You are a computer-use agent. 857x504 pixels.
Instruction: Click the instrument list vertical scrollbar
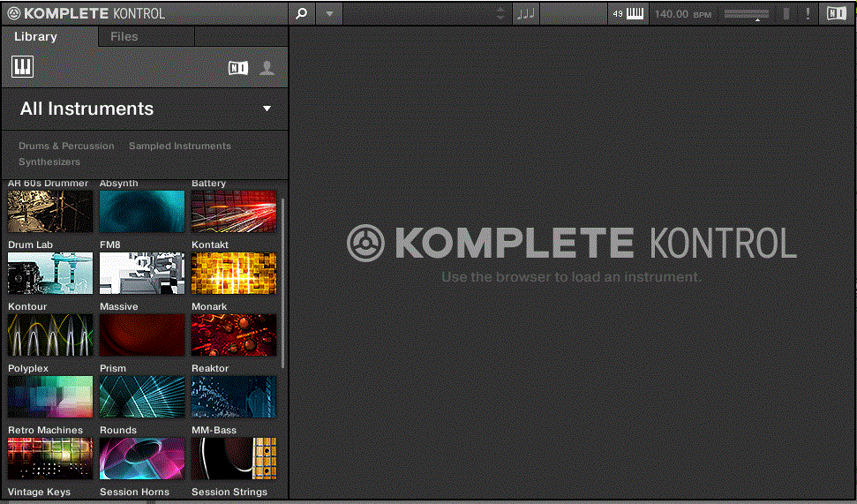282,283
